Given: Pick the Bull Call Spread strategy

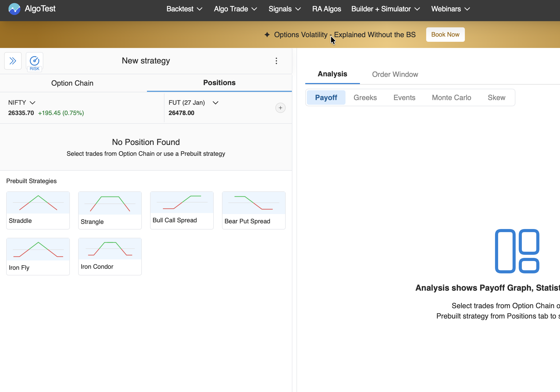Looking at the screenshot, I should point(182,210).
